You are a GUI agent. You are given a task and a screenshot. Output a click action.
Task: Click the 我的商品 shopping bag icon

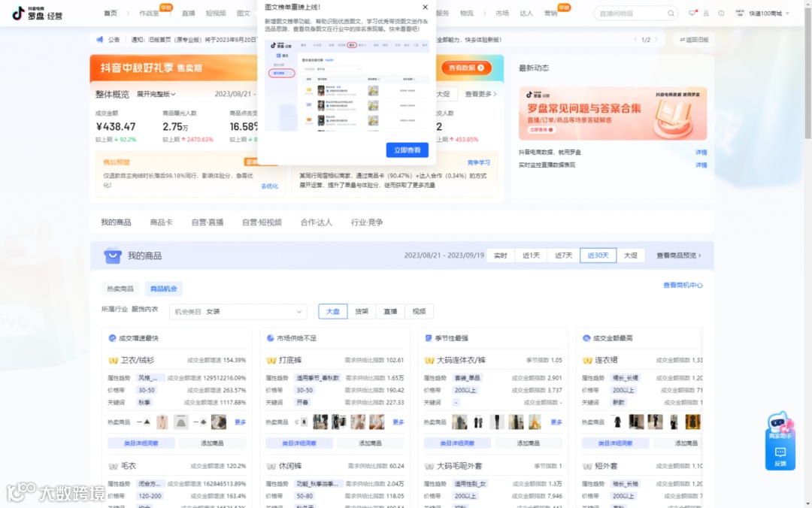tap(112, 256)
